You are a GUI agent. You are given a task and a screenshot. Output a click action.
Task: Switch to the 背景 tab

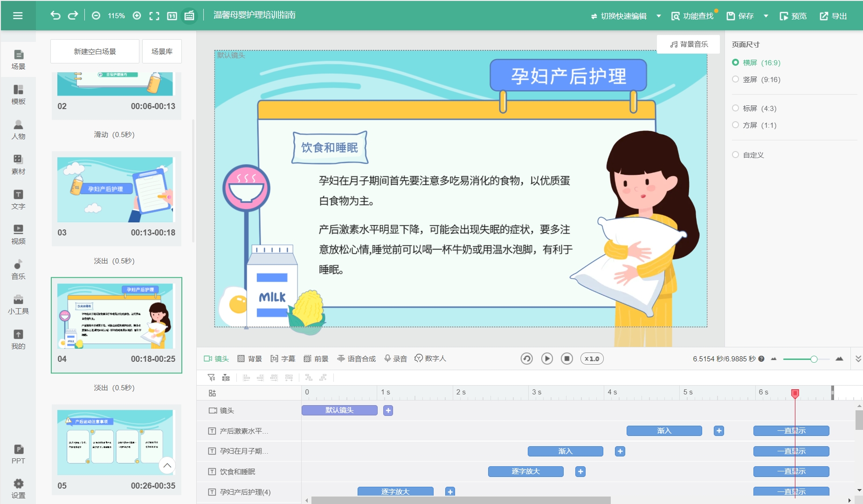[x=249, y=359]
